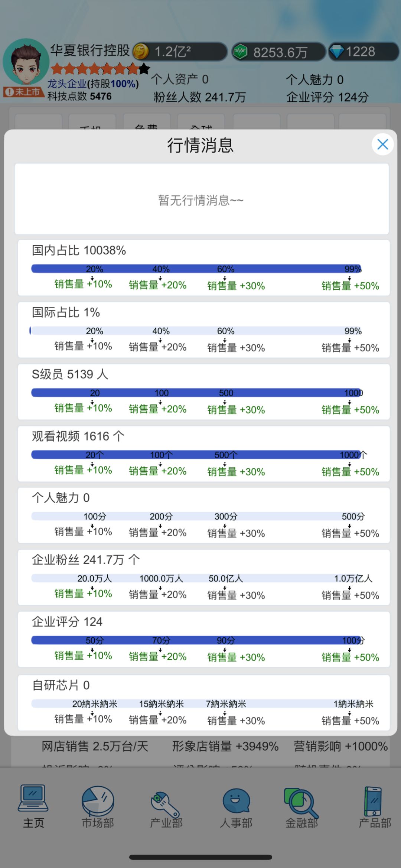401x868 pixels.
Task: Tap the gold coin currency icon
Action: [141, 51]
